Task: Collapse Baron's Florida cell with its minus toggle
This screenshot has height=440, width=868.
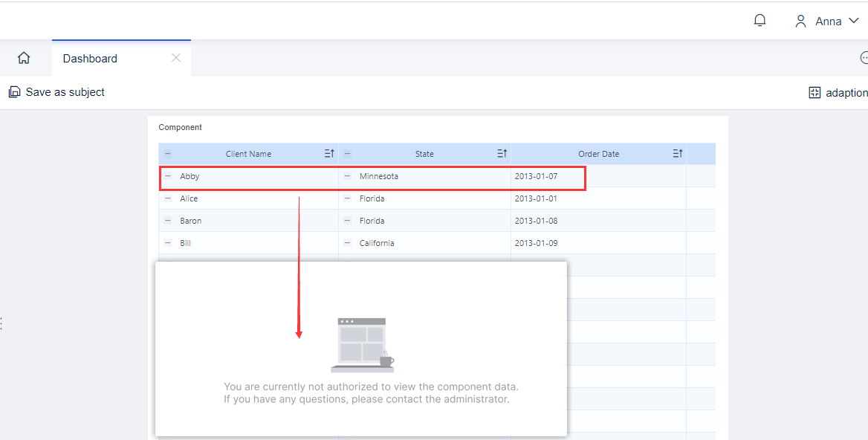Action: (x=347, y=221)
